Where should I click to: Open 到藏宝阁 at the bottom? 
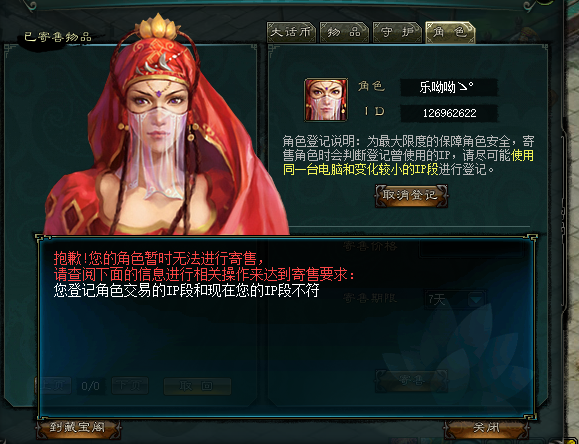pos(78,428)
